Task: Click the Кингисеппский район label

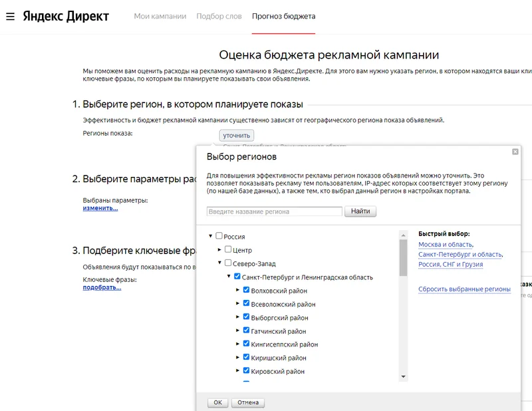Action: (285, 344)
